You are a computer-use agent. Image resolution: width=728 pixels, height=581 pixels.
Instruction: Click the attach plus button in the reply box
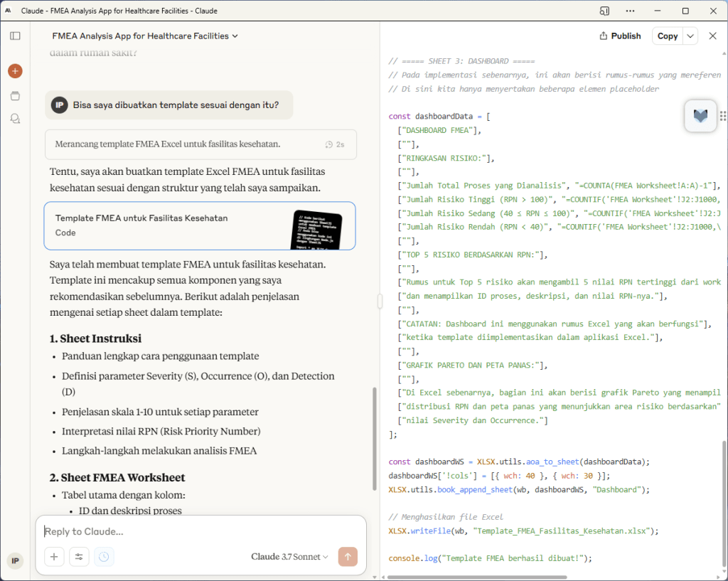(x=54, y=557)
